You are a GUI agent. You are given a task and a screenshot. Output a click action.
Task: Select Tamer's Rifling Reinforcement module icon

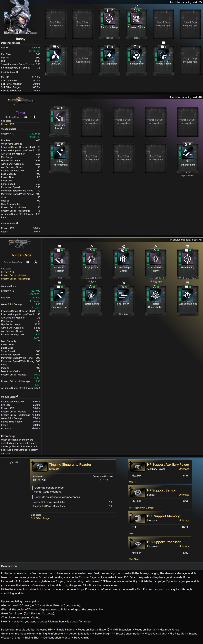point(60,153)
